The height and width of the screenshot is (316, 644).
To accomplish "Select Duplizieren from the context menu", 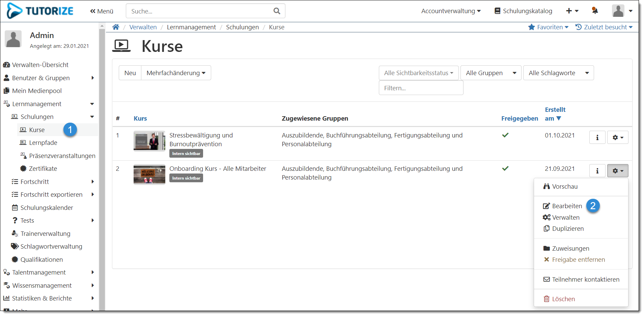I will pyautogui.click(x=567, y=228).
